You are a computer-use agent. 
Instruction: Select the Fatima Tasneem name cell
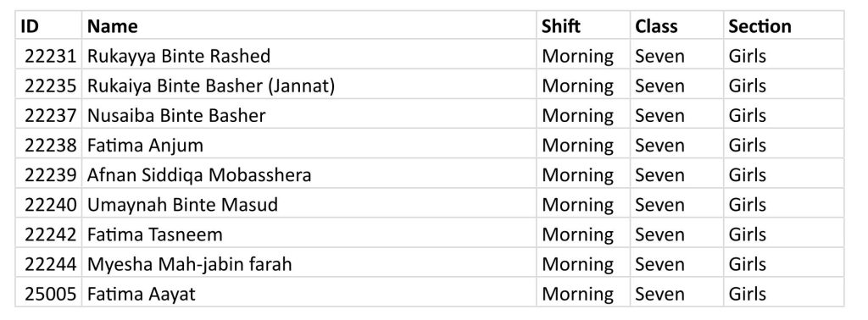[309, 234]
